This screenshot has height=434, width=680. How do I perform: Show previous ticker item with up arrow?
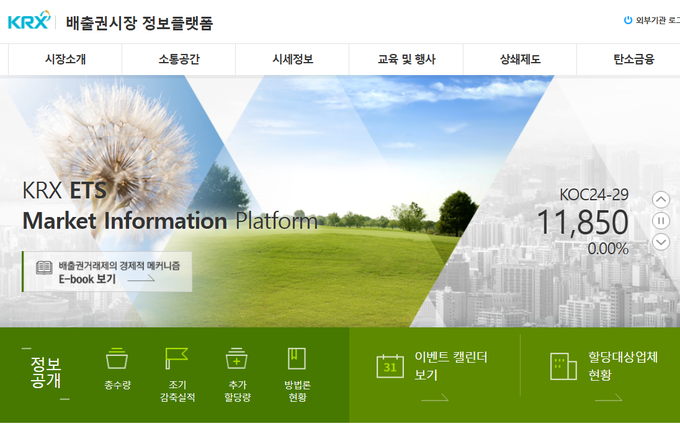[x=661, y=199]
